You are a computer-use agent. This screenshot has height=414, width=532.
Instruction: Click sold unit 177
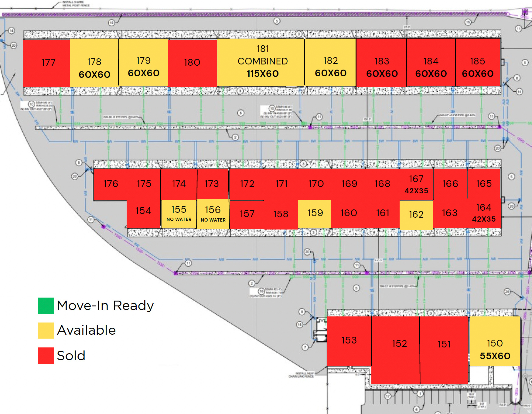(47, 63)
